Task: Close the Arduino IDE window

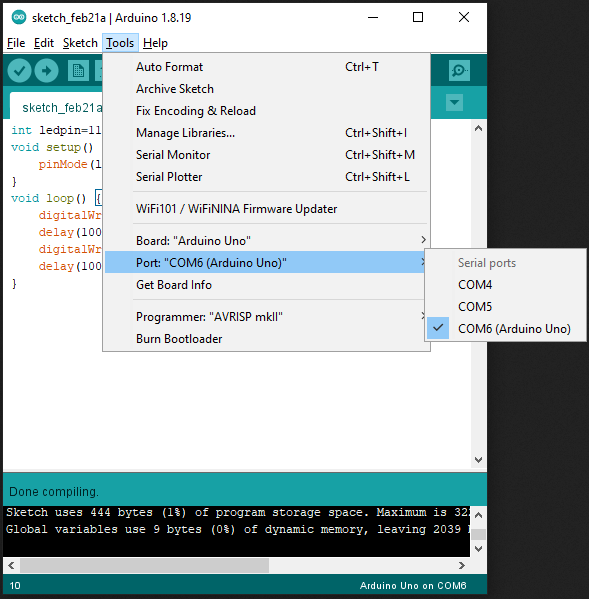Action: [464, 17]
